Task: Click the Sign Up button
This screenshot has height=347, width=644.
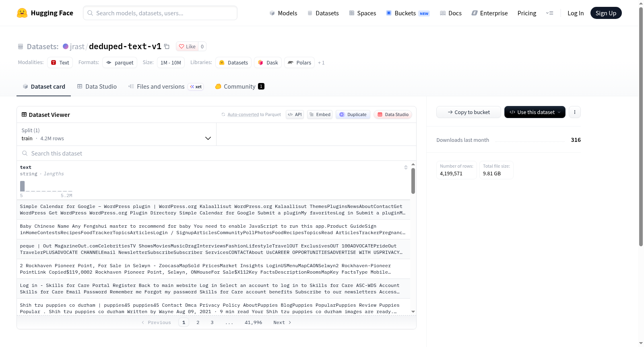Action: [606, 13]
